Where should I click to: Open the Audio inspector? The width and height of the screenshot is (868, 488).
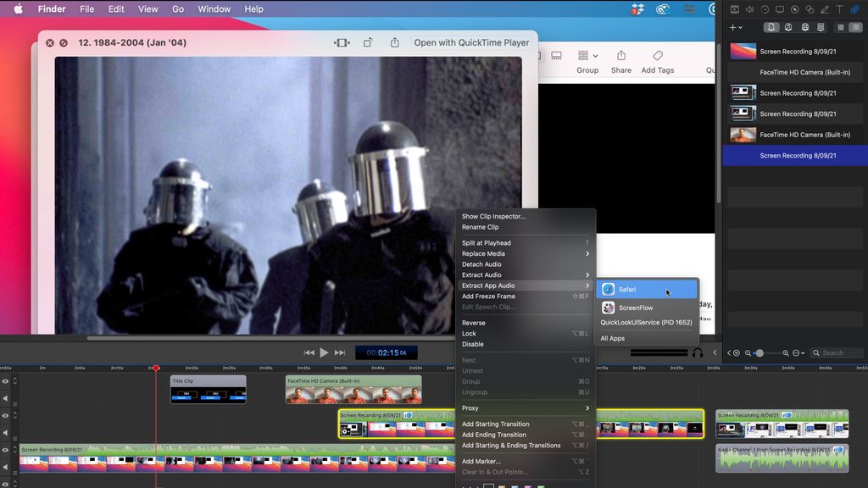tap(749, 9)
